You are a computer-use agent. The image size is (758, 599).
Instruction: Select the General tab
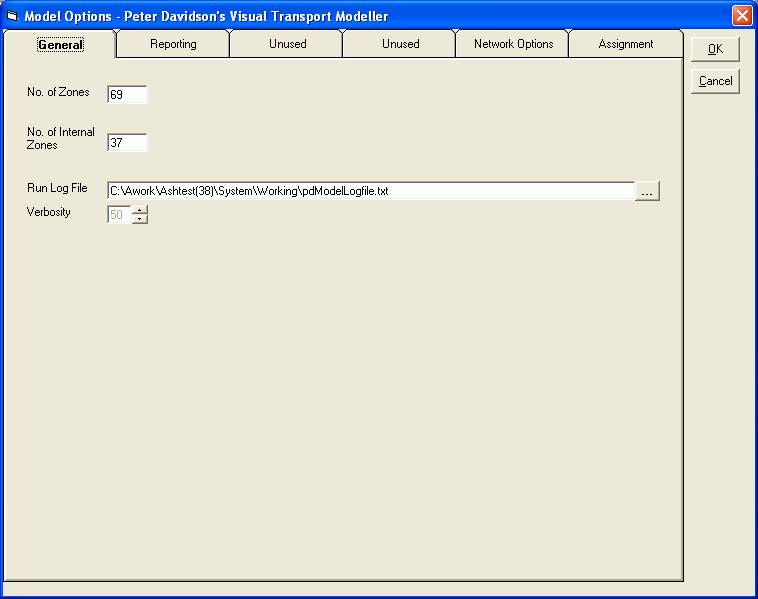point(60,44)
